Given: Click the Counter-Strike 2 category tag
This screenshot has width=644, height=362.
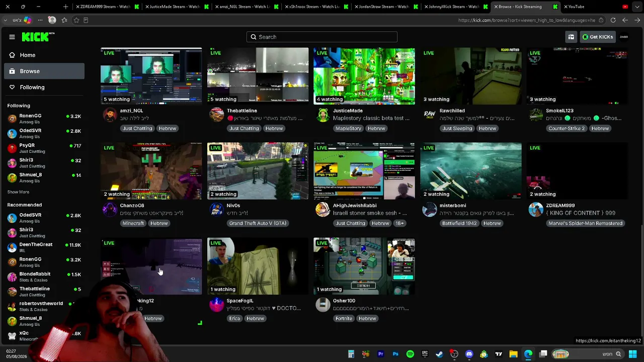Looking at the screenshot, I should coord(567,128).
